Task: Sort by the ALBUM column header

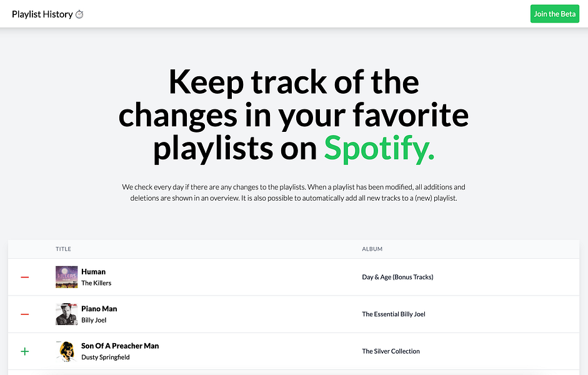Action: coord(372,249)
